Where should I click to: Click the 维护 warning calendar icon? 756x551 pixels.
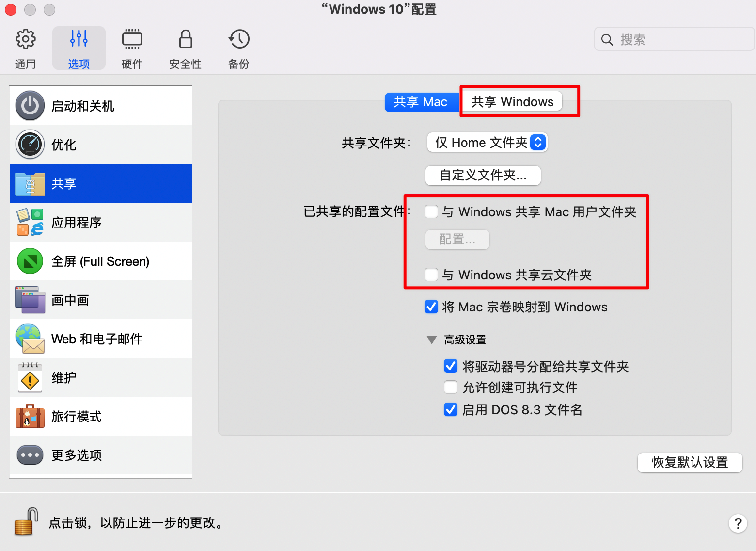pyautogui.click(x=30, y=377)
